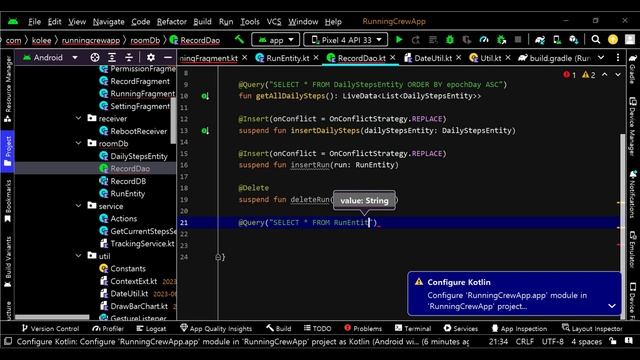Open the VCS menu
Screen dimensions: 640x360
(274, 22)
